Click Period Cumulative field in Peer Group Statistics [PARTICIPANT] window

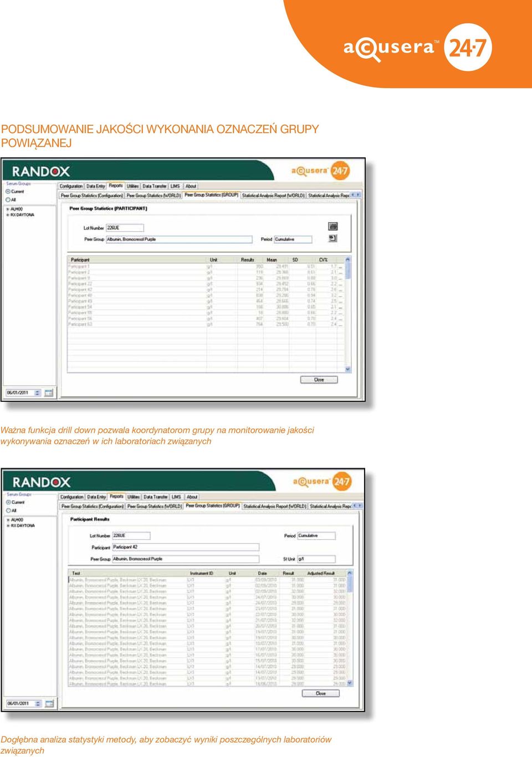(x=293, y=239)
